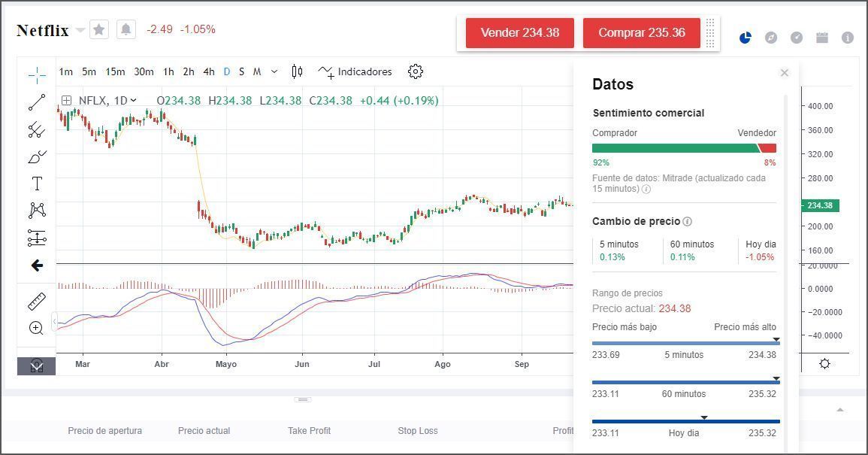The image size is (868, 455).
Task: Open extra timeframes chevron after M
Action: 274,71
